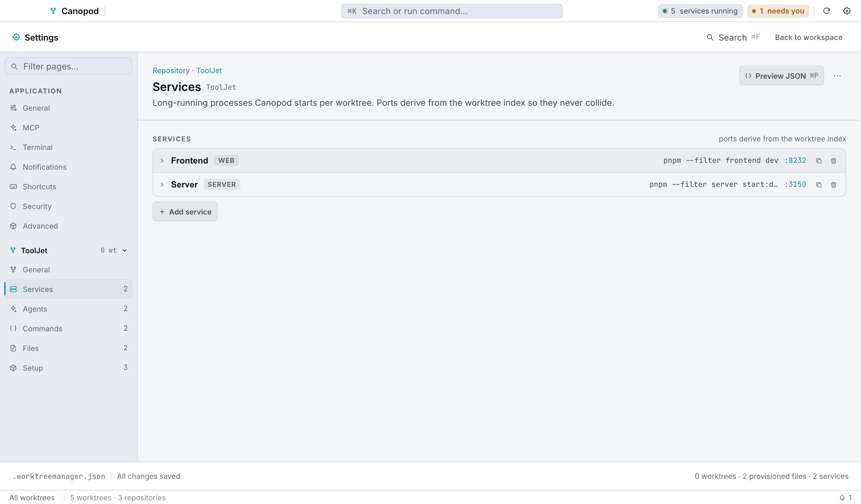Click All worktrees in the status bar
This screenshot has height=504, width=861.
[32, 498]
